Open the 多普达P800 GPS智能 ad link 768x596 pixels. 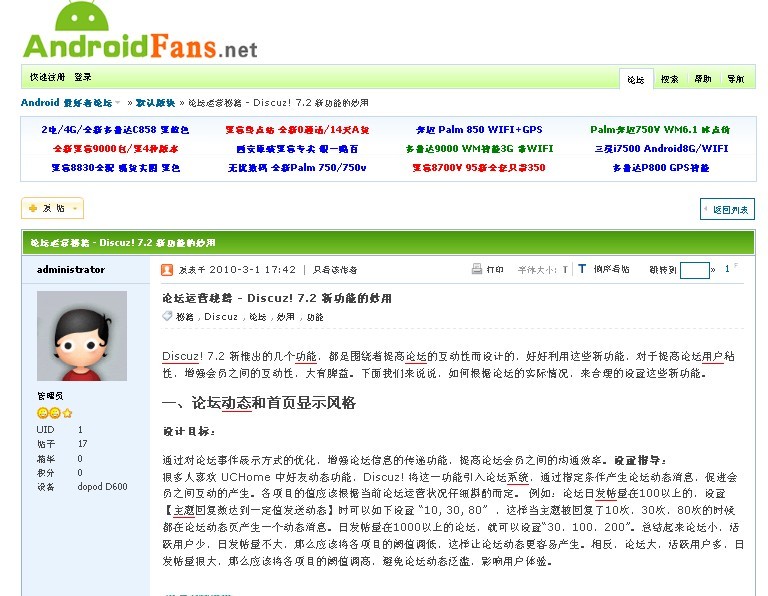pyautogui.click(x=661, y=168)
